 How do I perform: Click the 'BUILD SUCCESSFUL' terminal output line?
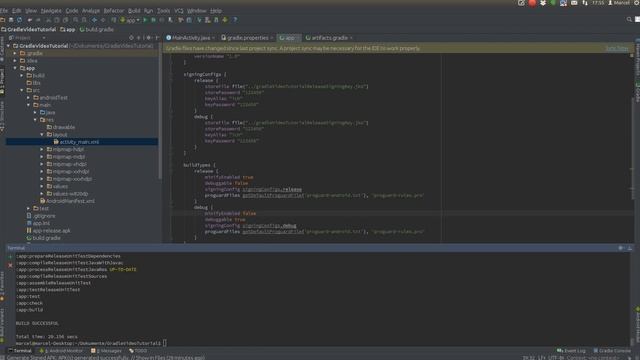tap(37, 323)
